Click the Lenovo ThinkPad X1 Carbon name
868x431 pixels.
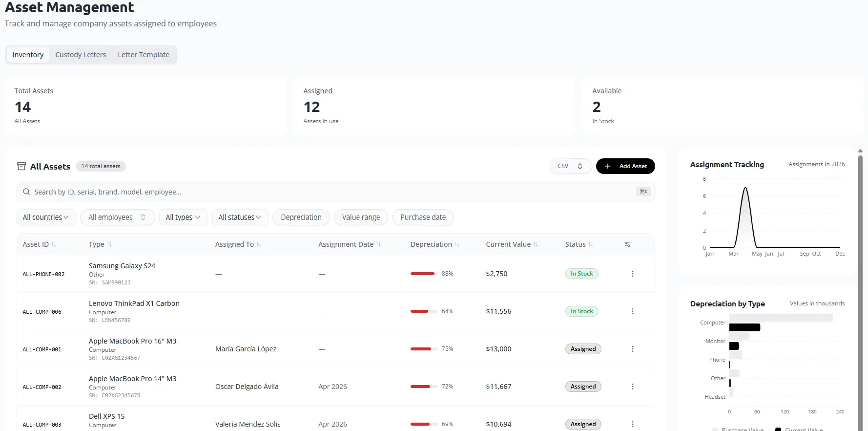(134, 303)
